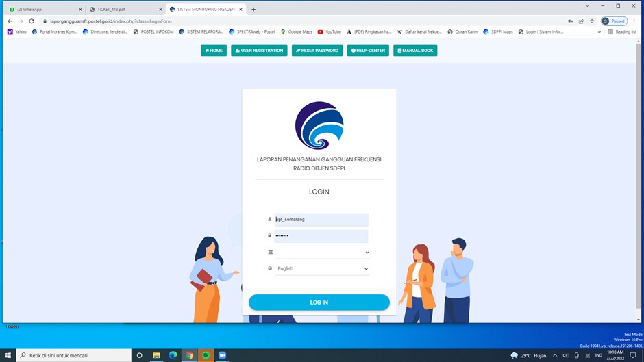Screen dimensions: 644x362
Task: Open Google Maps bookmark
Action: 296,31
